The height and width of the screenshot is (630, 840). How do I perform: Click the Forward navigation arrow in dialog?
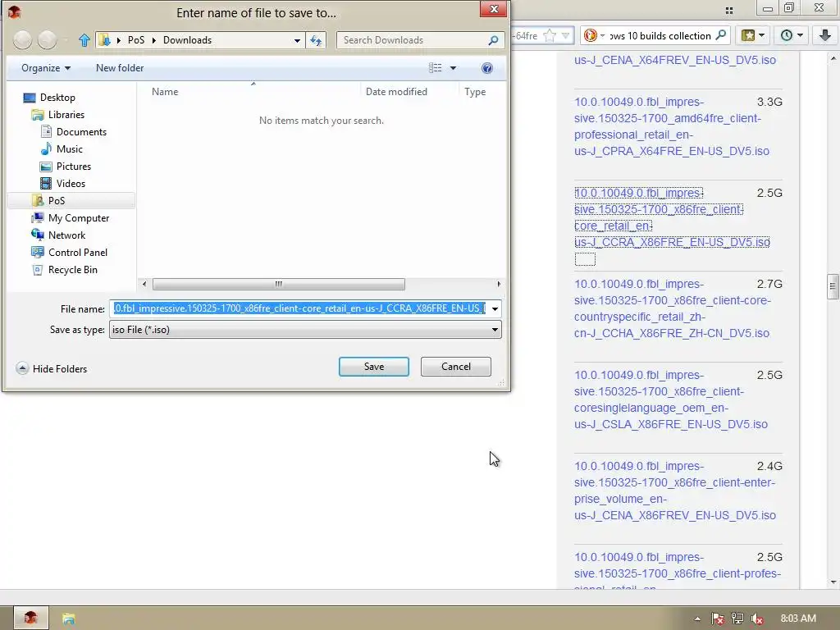click(x=47, y=39)
